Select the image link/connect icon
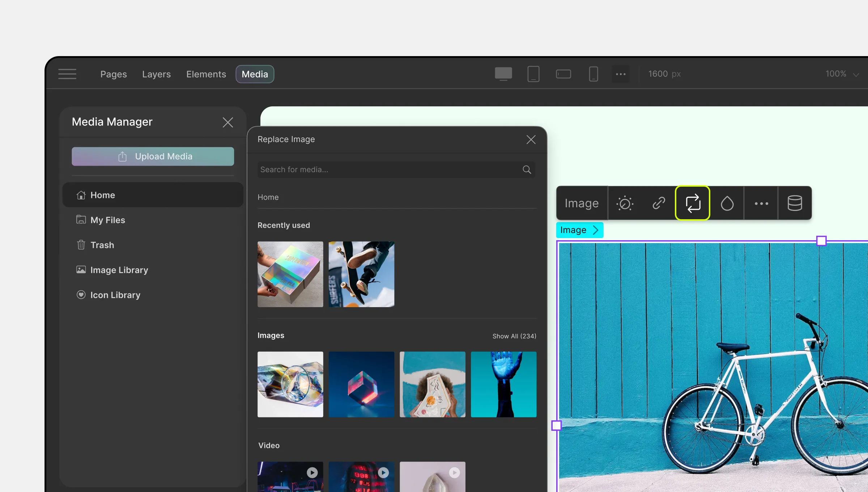 [659, 202]
